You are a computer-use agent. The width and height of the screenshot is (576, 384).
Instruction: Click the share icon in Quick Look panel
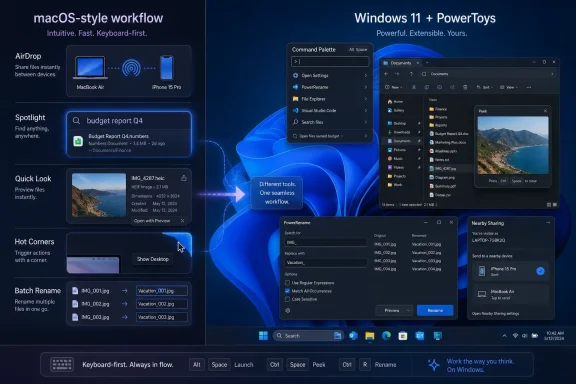[x=184, y=178]
